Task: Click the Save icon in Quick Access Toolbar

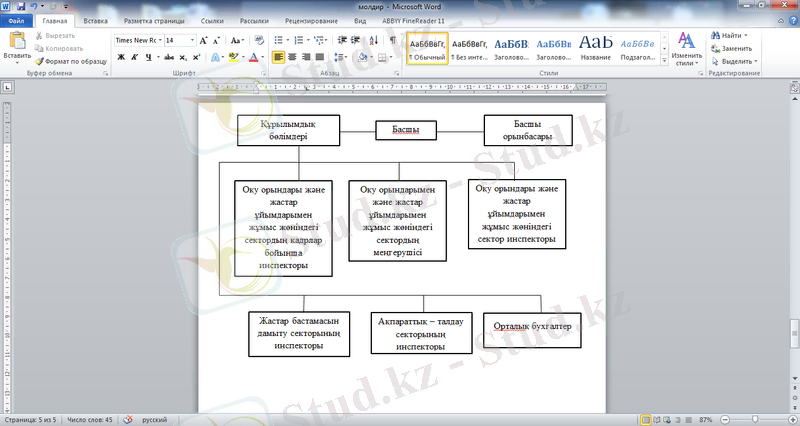Action: [x=21, y=7]
